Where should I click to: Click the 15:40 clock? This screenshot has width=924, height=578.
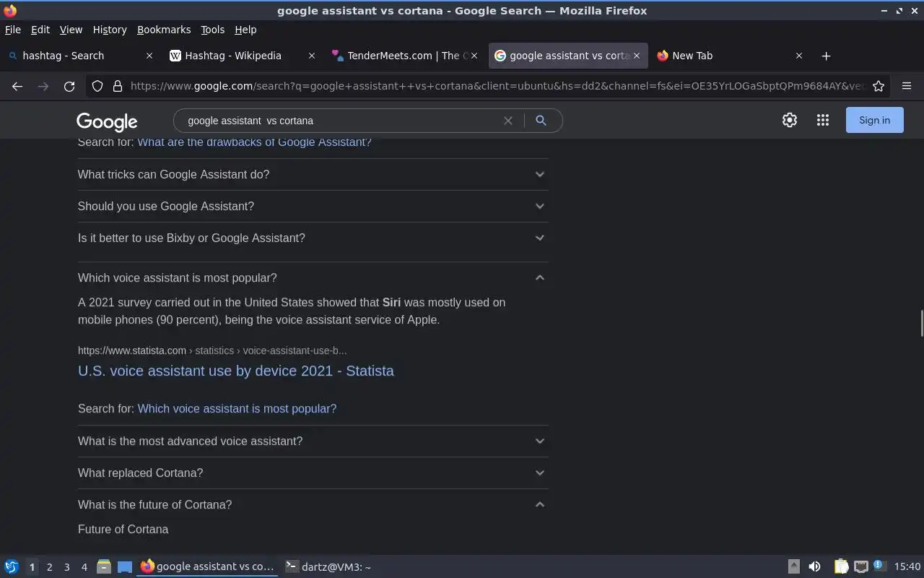coord(907,566)
